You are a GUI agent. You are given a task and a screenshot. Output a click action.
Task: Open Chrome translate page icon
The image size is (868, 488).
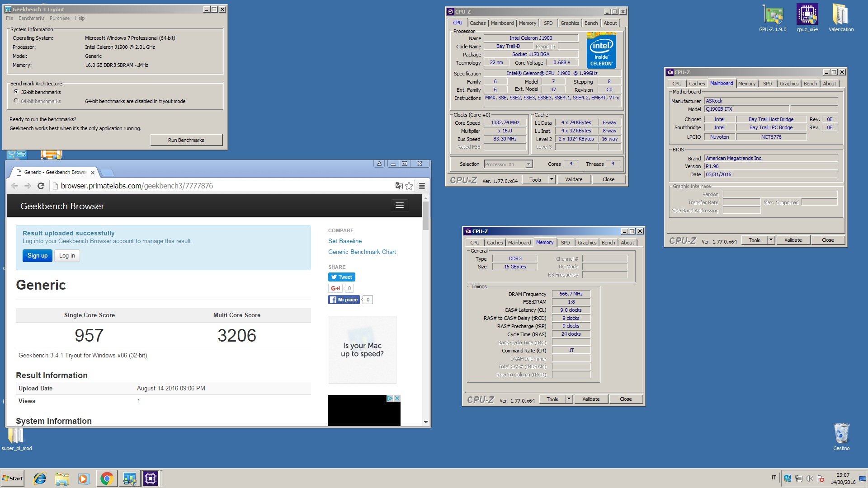[x=399, y=186]
